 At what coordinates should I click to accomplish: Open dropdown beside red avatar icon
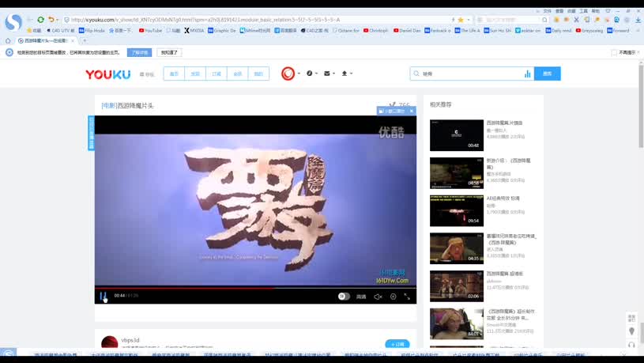pos(299,74)
